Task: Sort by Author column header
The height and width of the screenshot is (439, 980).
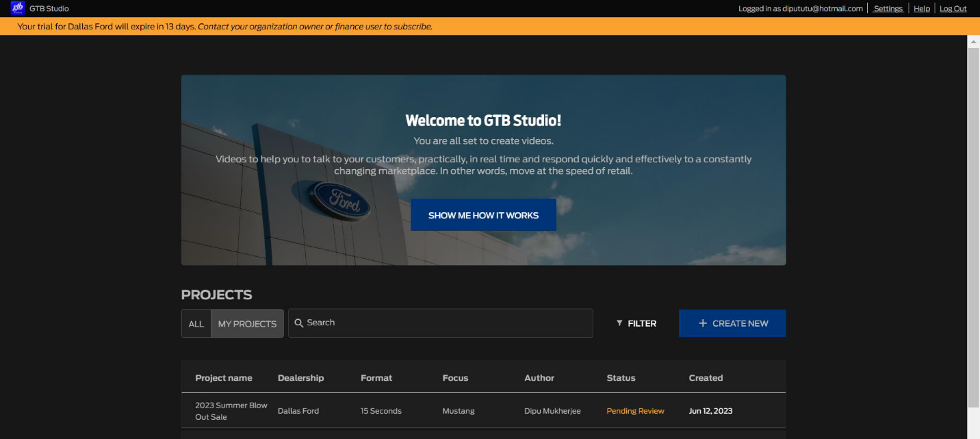Action: (539, 378)
